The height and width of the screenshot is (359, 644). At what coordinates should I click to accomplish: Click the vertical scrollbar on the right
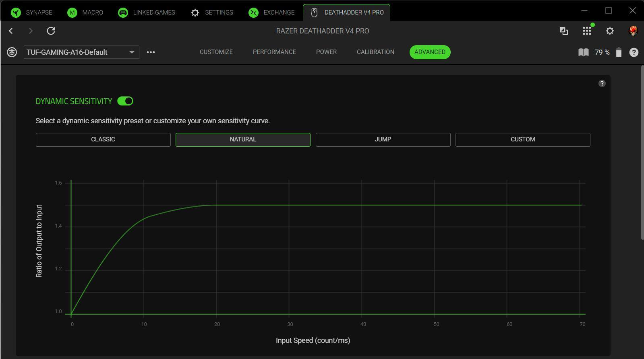click(642, 153)
